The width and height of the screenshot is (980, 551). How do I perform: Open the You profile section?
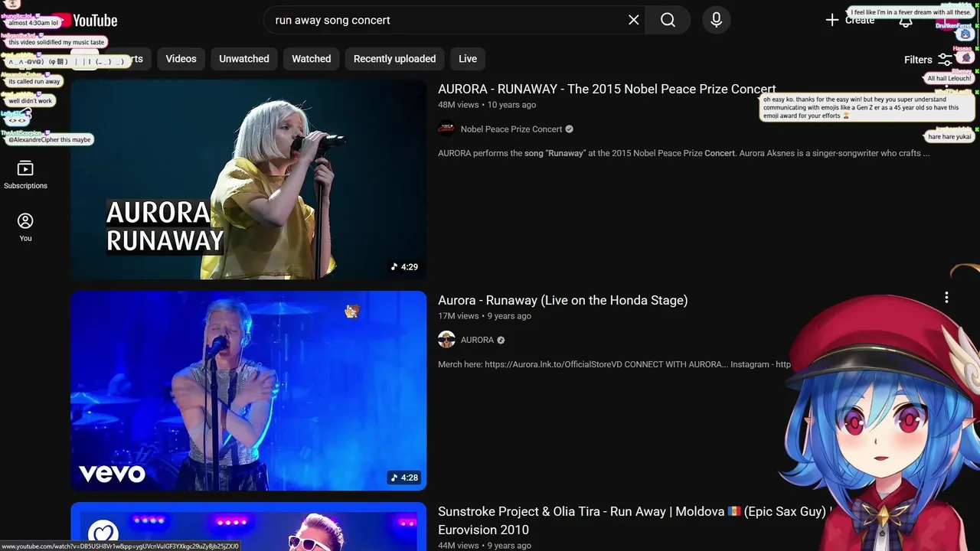pos(25,227)
